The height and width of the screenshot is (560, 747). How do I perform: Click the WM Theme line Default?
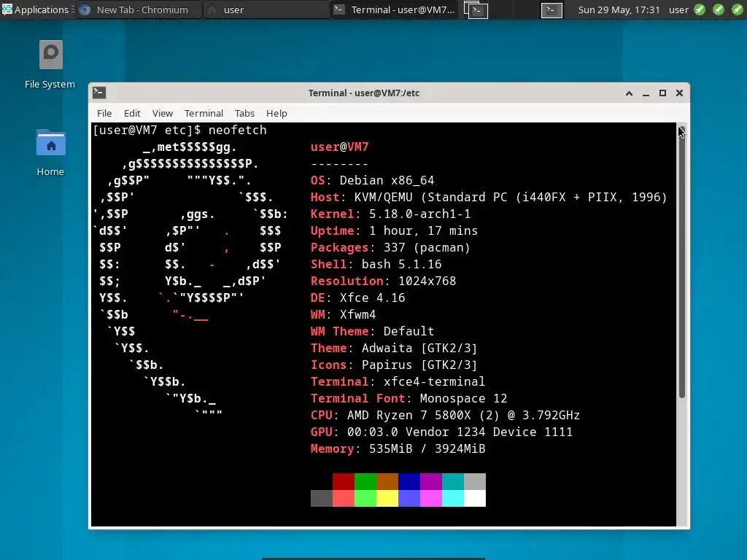[373, 332]
